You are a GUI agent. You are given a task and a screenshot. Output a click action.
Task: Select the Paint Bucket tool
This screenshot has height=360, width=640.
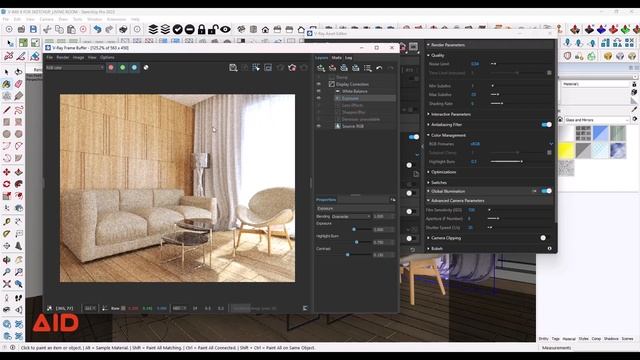click(7, 84)
